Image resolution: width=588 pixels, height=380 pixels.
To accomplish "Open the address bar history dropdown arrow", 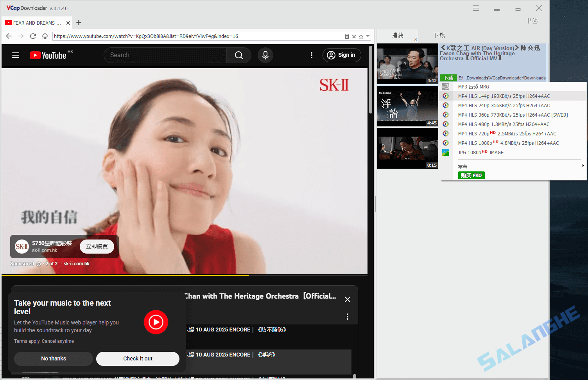I will click(x=368, y=36).
